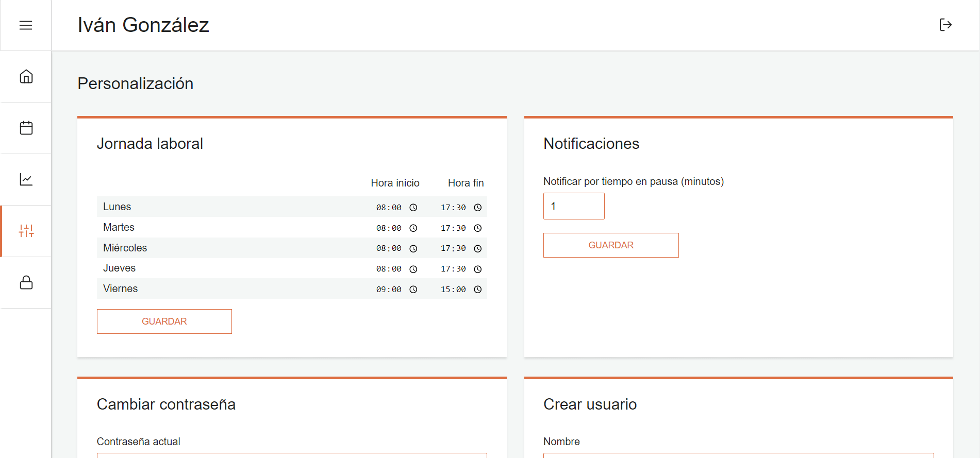Click the Nombre field under Crear usuario

738,455
